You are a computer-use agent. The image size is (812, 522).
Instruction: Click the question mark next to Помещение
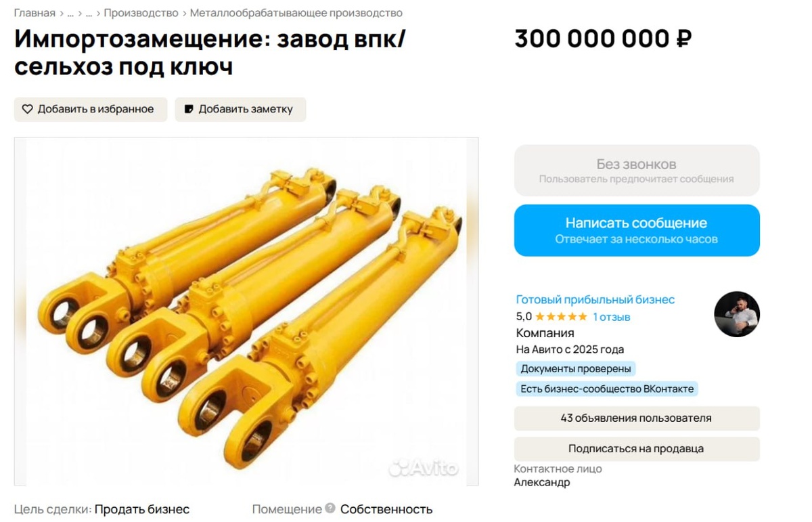330,508
